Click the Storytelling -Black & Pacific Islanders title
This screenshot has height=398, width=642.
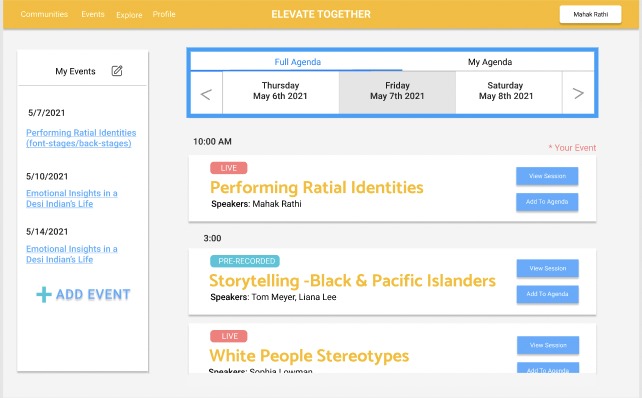(x=352, y=281)
